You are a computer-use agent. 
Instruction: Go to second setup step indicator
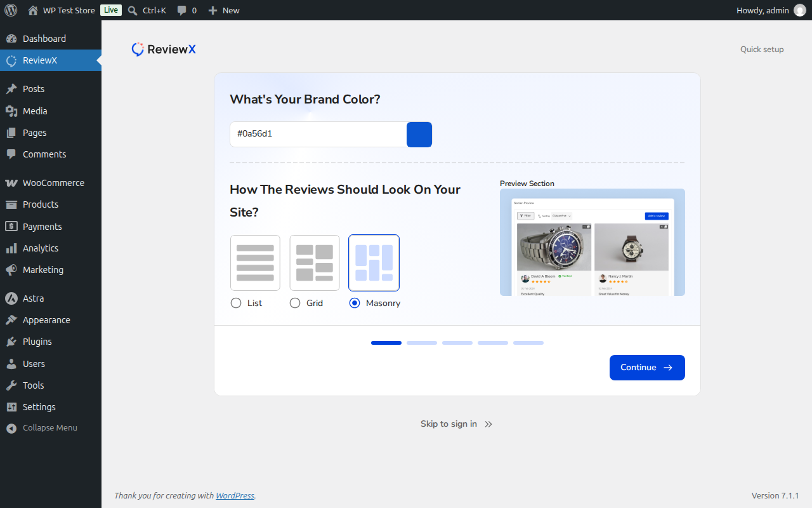(422, 343)
